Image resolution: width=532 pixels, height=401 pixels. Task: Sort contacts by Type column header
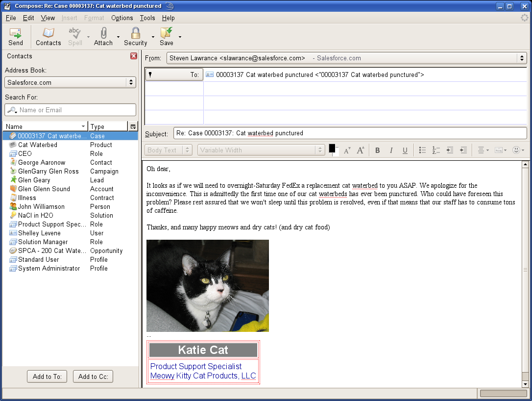(x=108, y=126)
